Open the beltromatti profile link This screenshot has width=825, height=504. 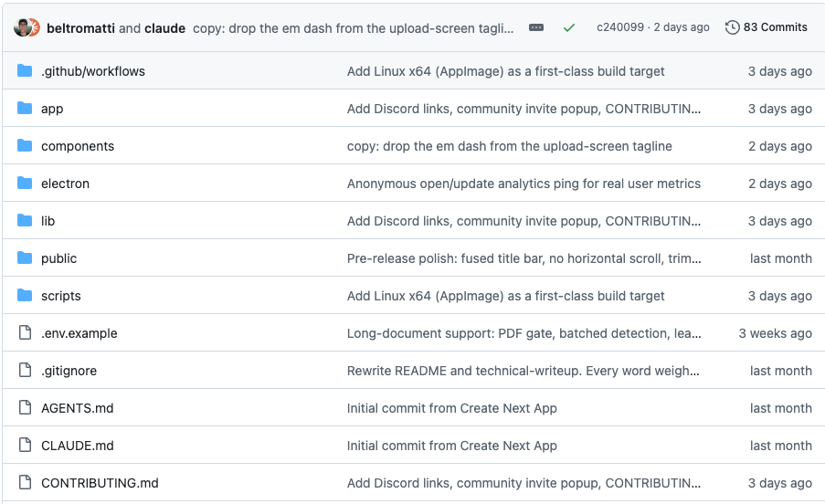coord(80,28)
